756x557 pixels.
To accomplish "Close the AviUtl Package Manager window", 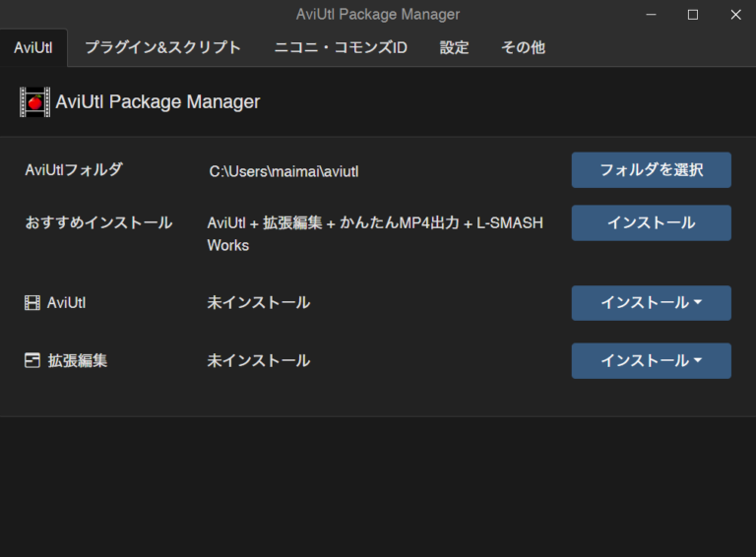I will click(735, 14).
